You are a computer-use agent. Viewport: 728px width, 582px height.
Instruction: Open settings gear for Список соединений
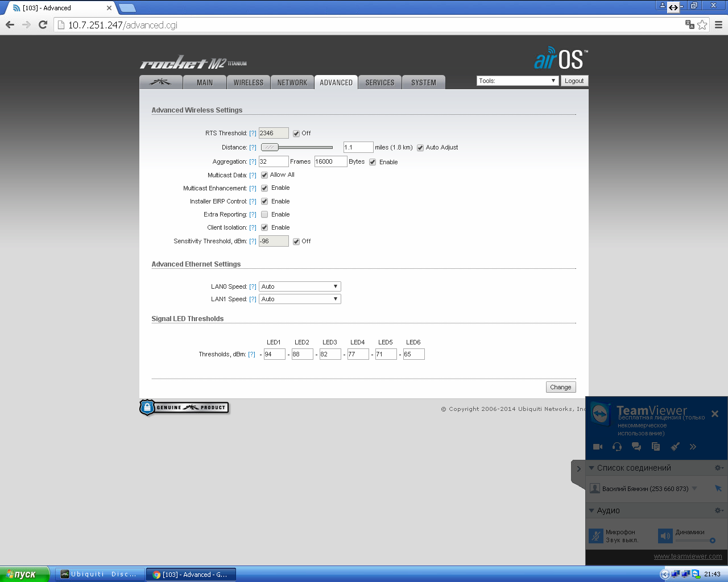tap(719, 468)
